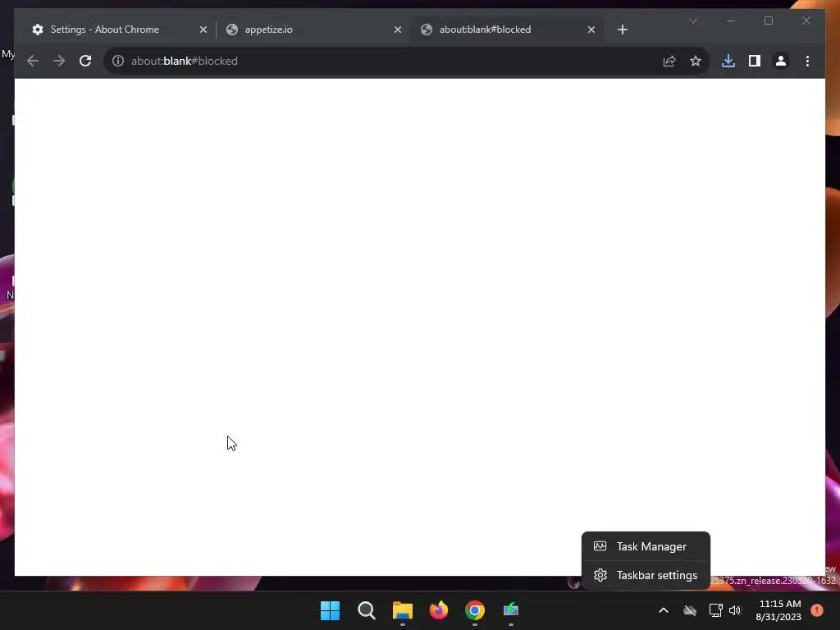Click the cloud sync tray icon
Viewport: 840px width, 630px height.
coord(689,610)
